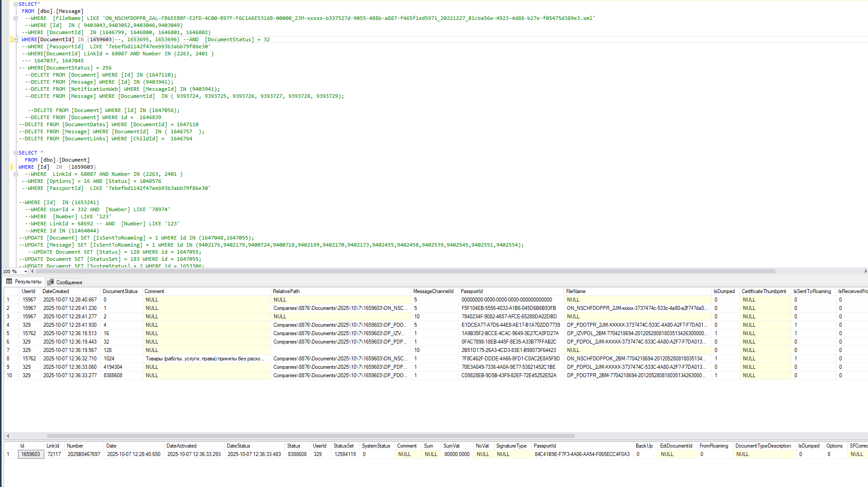This screenshot has height=487, width=868.
Task: Click the first results grid's left scroll arrow
Action: click(8, 436)
